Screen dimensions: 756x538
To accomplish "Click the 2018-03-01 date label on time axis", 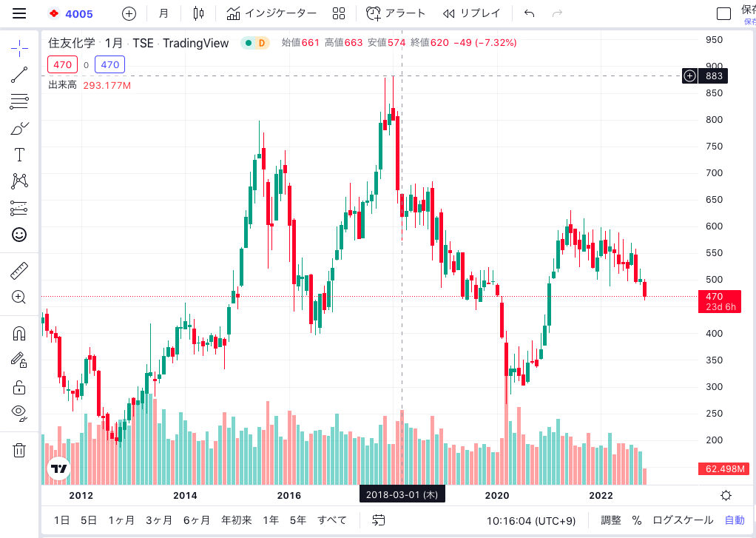I will point(402,494).
